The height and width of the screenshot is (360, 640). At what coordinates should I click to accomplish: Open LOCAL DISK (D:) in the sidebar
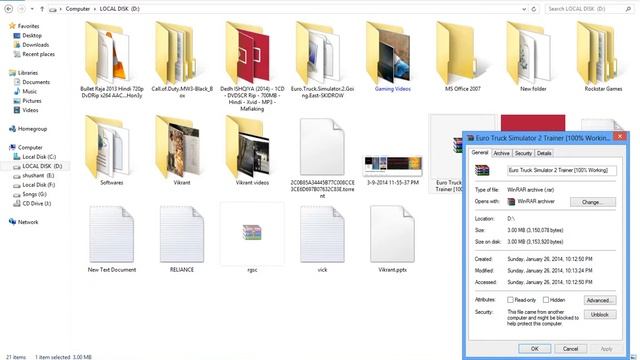click(x=42, y=166)
